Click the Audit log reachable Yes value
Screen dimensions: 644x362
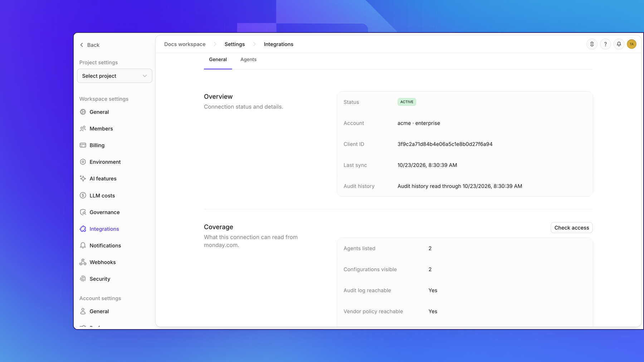click(x=433, y=291)
